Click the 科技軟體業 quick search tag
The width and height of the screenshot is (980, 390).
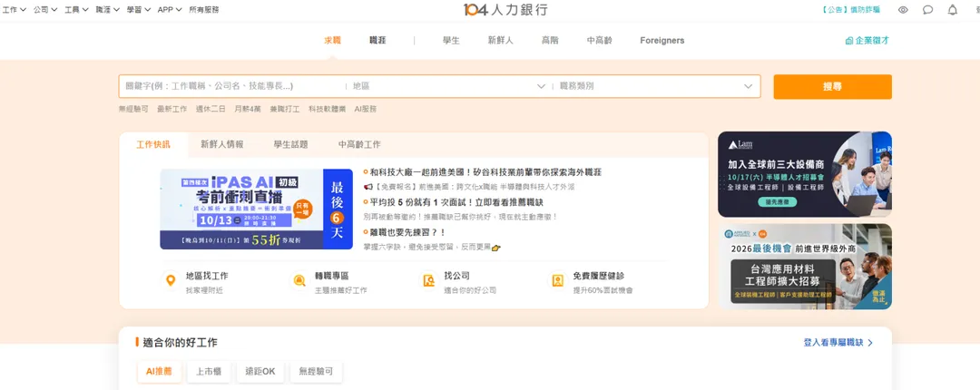[x=327, y=109]
